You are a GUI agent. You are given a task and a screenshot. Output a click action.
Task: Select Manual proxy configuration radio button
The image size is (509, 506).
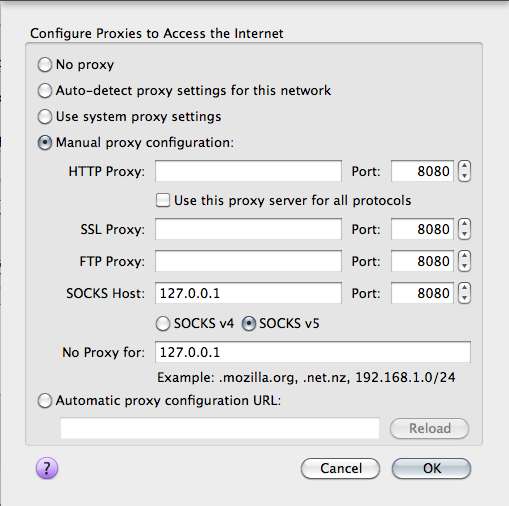[45, 143]
